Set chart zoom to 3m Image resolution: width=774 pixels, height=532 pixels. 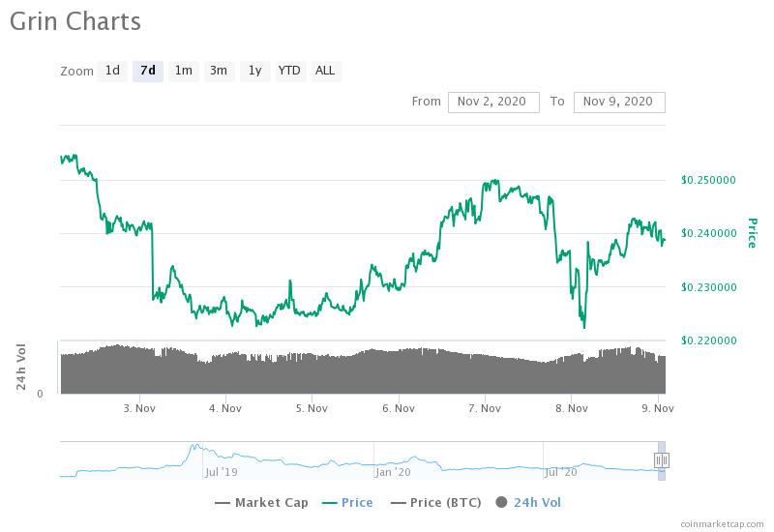(219, 71)
